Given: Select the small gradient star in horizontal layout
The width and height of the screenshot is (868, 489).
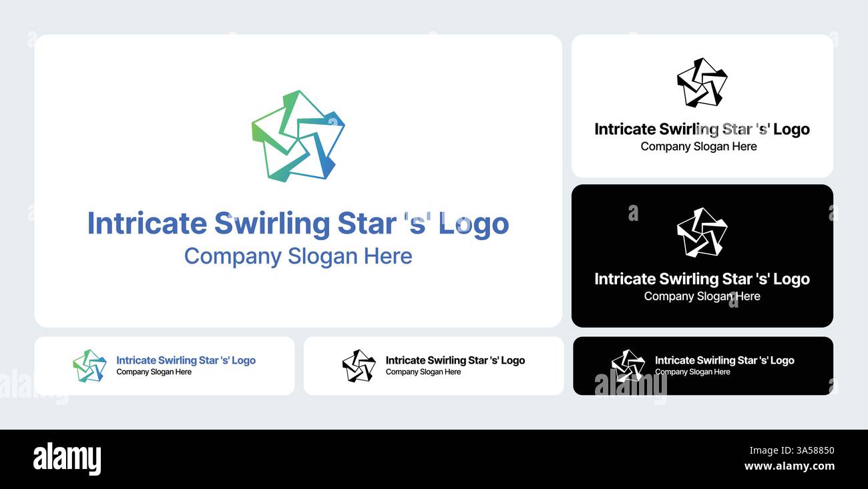Looking at the screenshot, I should tap(89, 366).
